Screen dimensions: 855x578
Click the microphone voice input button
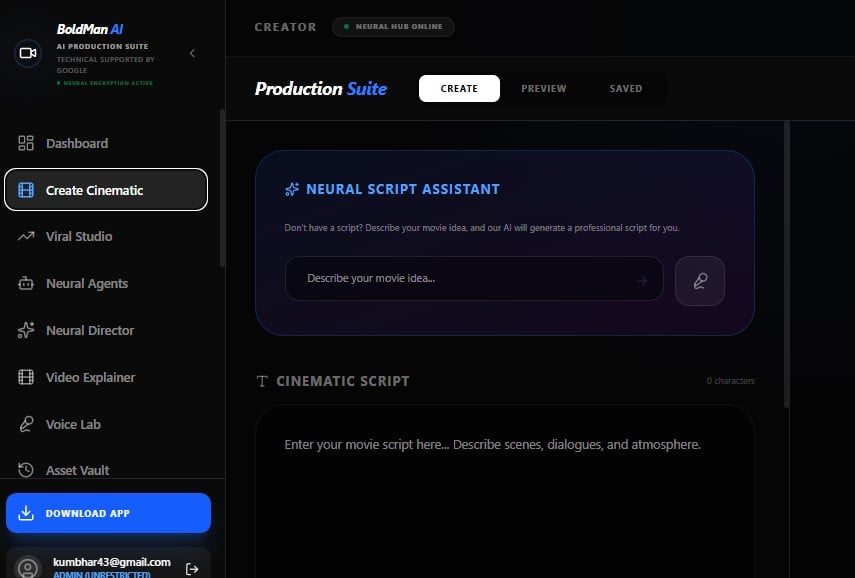[700, 281]
